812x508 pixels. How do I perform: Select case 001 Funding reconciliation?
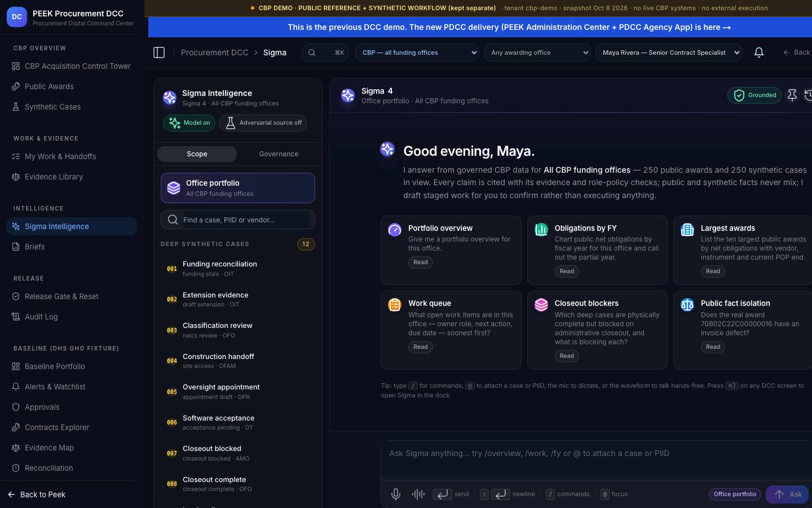[x=238, y=269]
